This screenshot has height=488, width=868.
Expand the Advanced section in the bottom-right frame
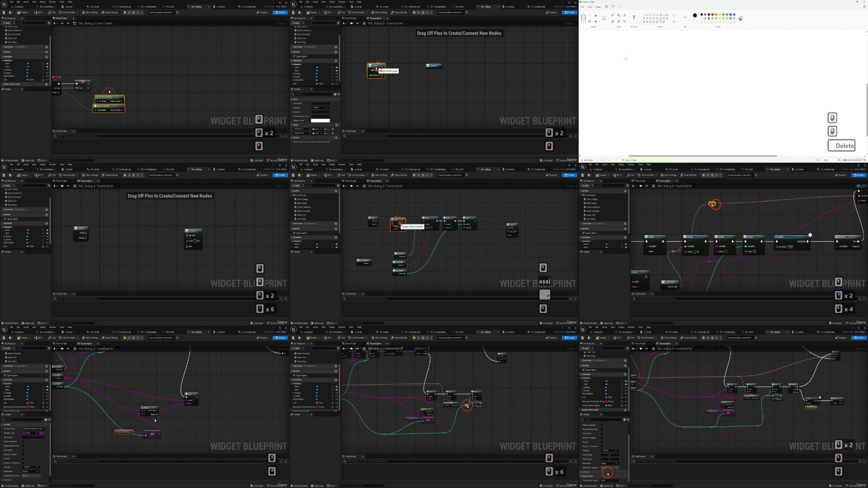tap(581, 472)
